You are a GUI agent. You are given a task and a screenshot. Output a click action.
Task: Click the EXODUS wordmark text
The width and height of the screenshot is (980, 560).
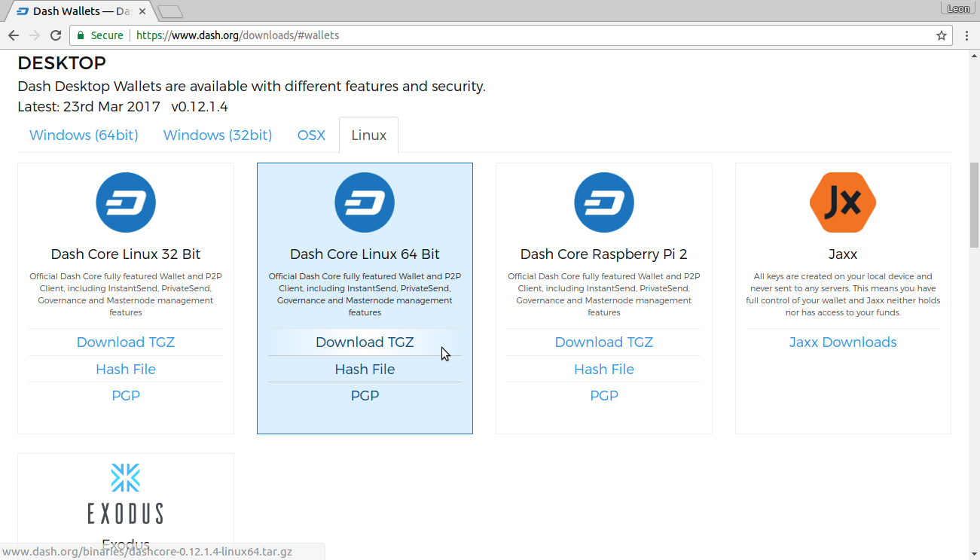pyautogui.click(x=125, y=513)
